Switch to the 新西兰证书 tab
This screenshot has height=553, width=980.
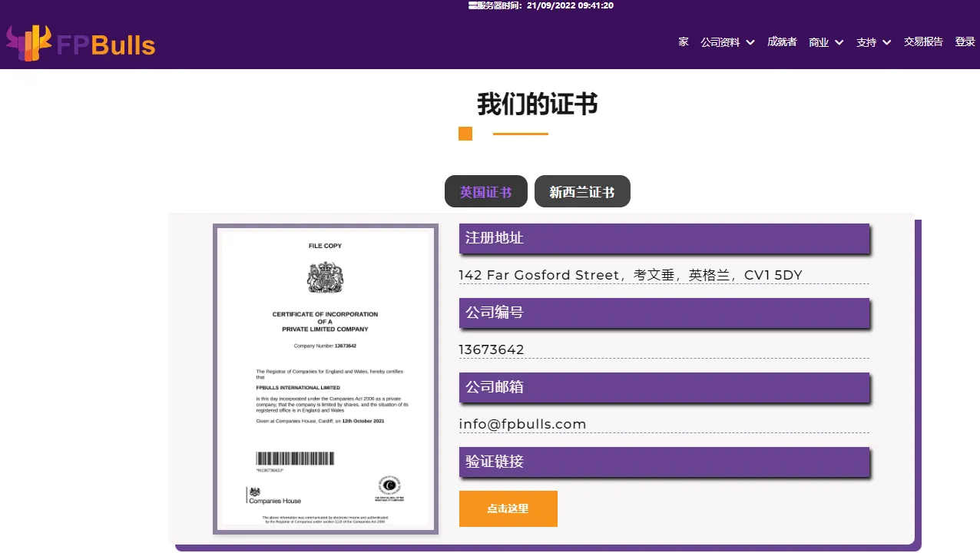click(582, 192)
